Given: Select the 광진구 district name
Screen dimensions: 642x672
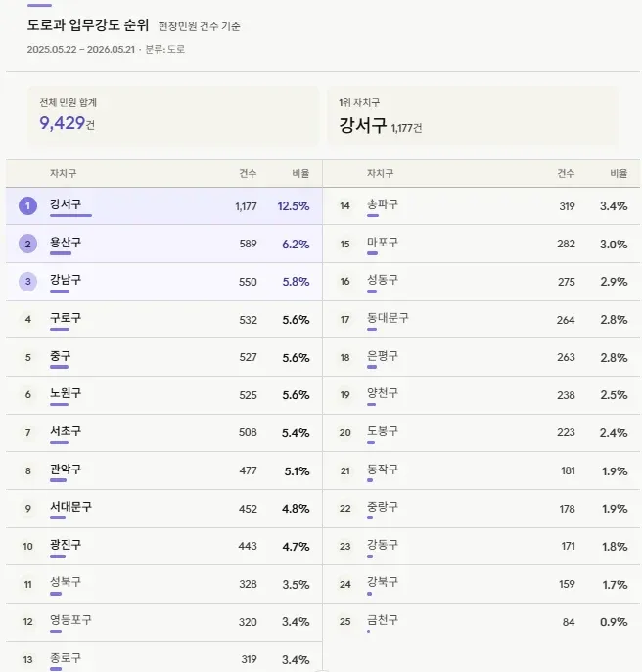Looking at the screenshot, I should point(66,544).
